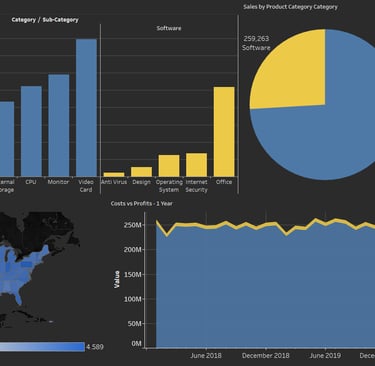Viewport: 375px width, 366px height.
Task: Click the 'June 2019' date label
Action: click(x=325, y=356)
